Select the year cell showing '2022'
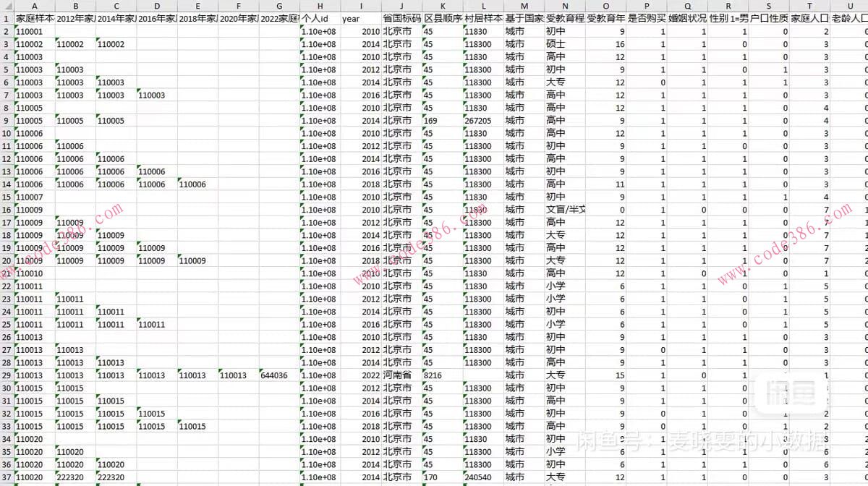Image resolution: width=868 pixels, height=486 pixels. [360, 375]
